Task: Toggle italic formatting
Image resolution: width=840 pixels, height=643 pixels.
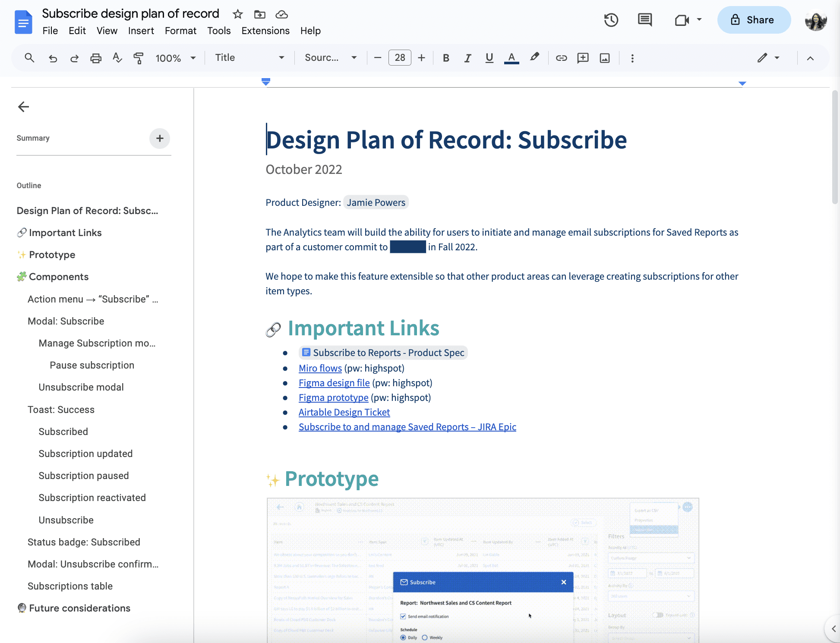Action: [x=467, y=58]
